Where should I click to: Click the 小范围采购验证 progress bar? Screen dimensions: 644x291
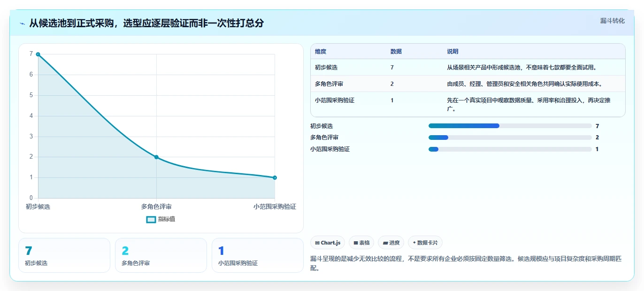pyautogui.click(x=510, y=149)
